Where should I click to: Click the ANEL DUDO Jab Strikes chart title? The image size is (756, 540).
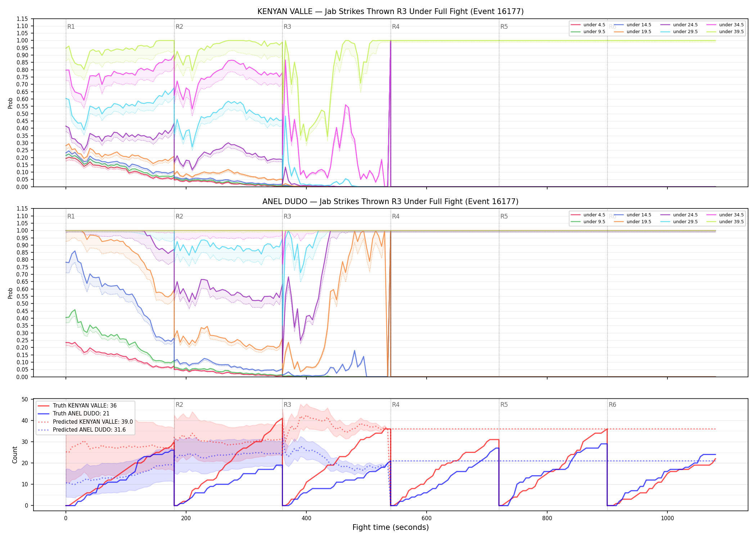[x=390, y=202]
